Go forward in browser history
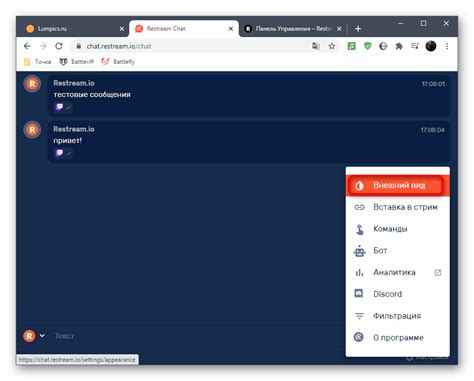This screenshot has width=474, height=381. point(43,46)
